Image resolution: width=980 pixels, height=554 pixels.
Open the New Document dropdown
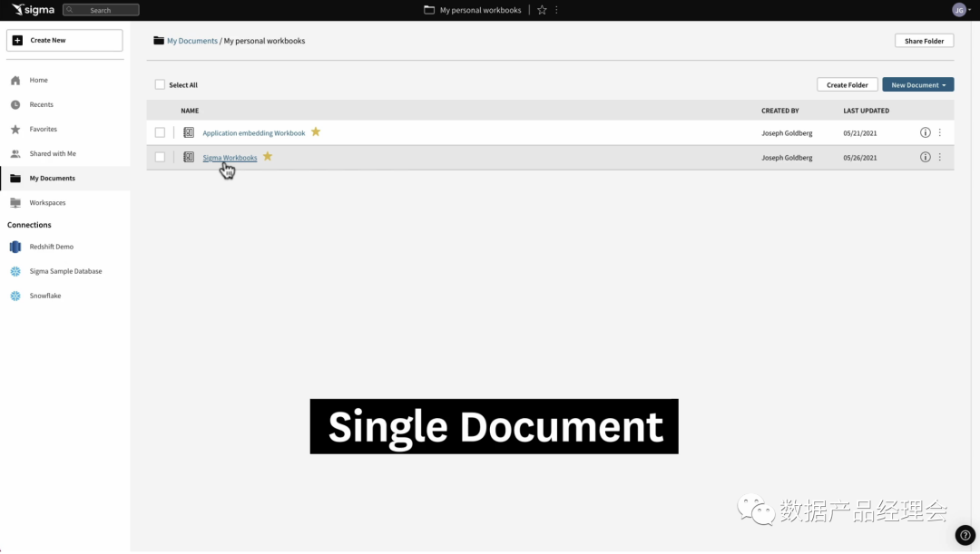tap(917, 85)
